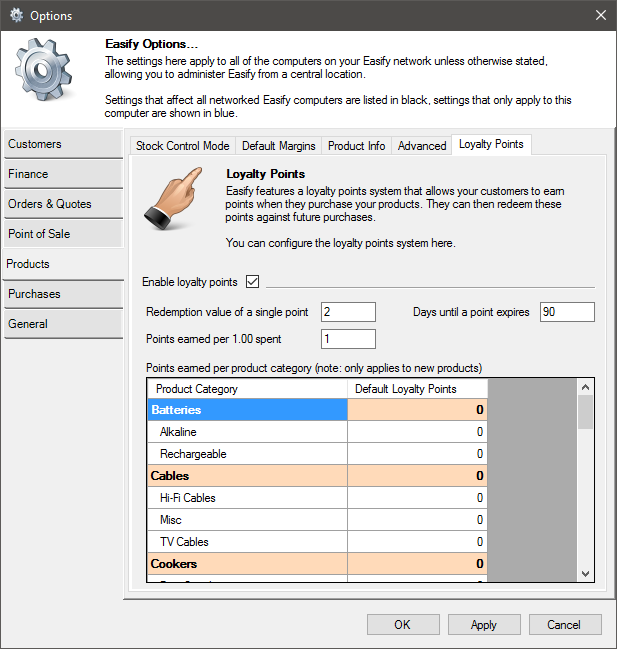Image resolution: width=617 pixels, height=649 pixels.
Task: Open the Orders & Quotes section
Action: [x=63, y=204]
